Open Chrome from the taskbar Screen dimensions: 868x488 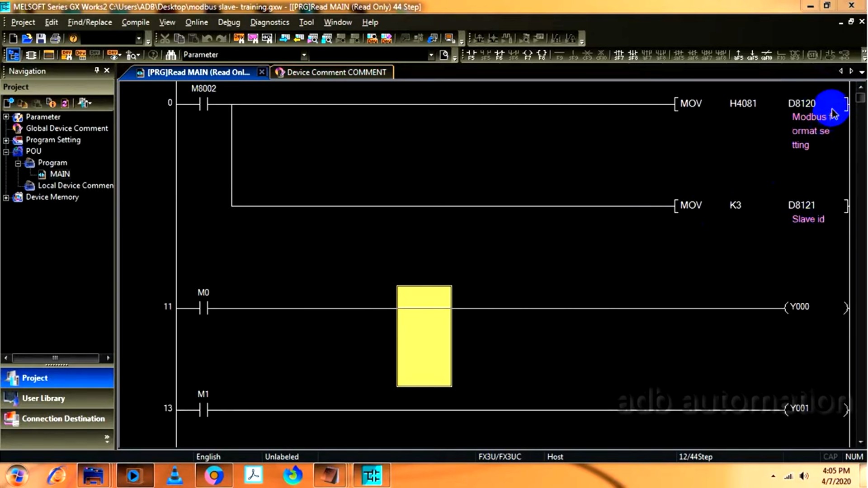(x=214, y=476)
